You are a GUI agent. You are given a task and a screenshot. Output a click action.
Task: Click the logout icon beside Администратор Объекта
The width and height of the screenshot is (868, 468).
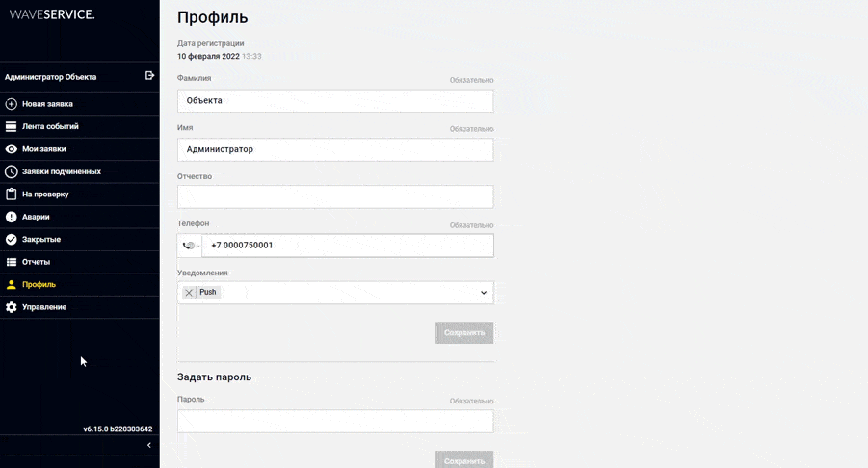149,75
